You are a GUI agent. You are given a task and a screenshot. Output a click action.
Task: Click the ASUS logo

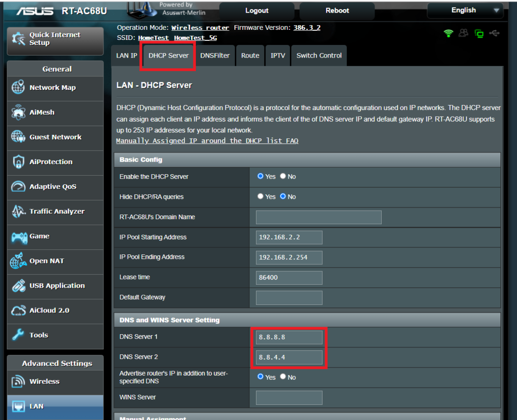tap(35, 11)
